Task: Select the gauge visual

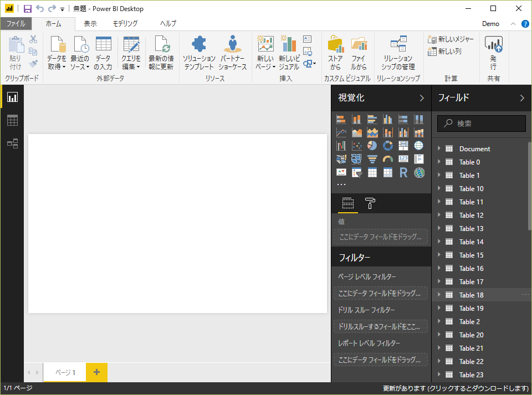Action: click(388, 159)
